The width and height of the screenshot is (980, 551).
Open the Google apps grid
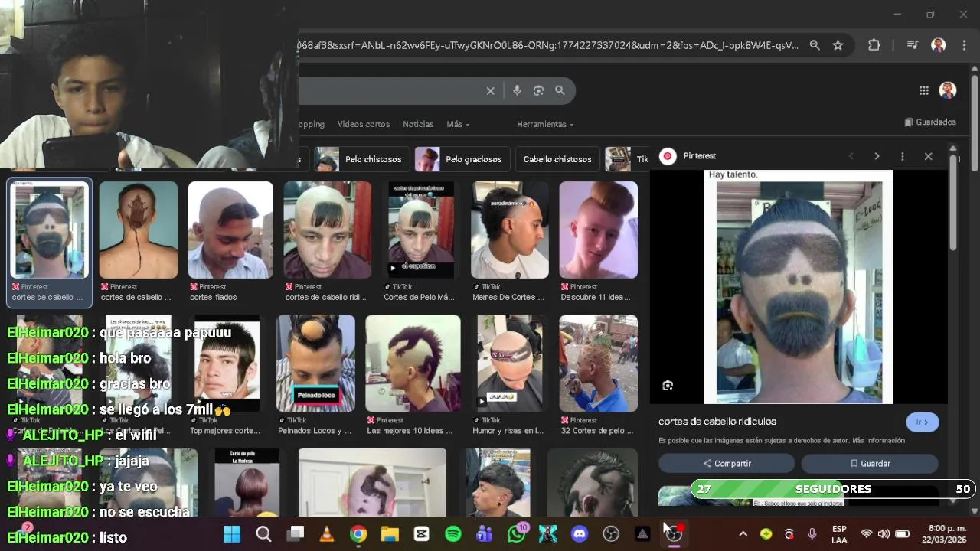(x=924, y=90)
